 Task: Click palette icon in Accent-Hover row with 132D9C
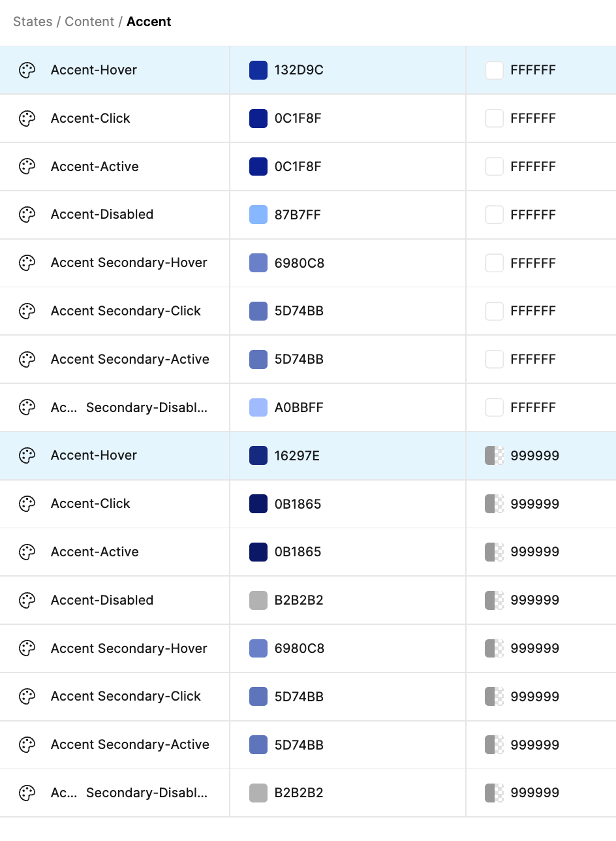27,71
